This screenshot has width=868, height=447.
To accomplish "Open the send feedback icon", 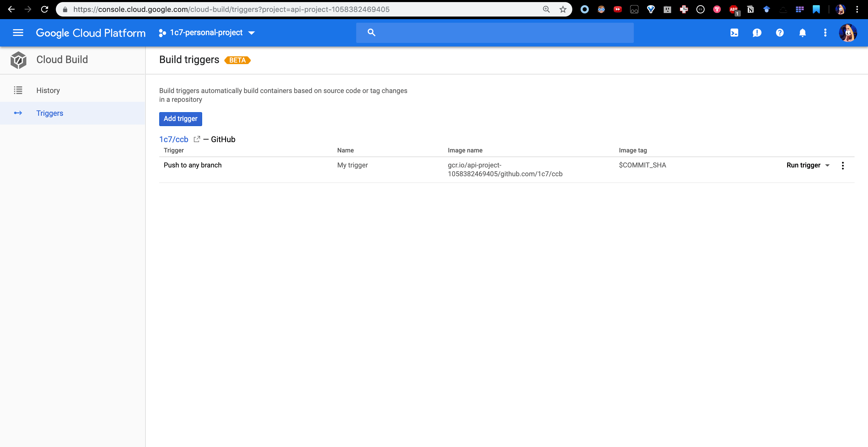I will coord(757,33).
